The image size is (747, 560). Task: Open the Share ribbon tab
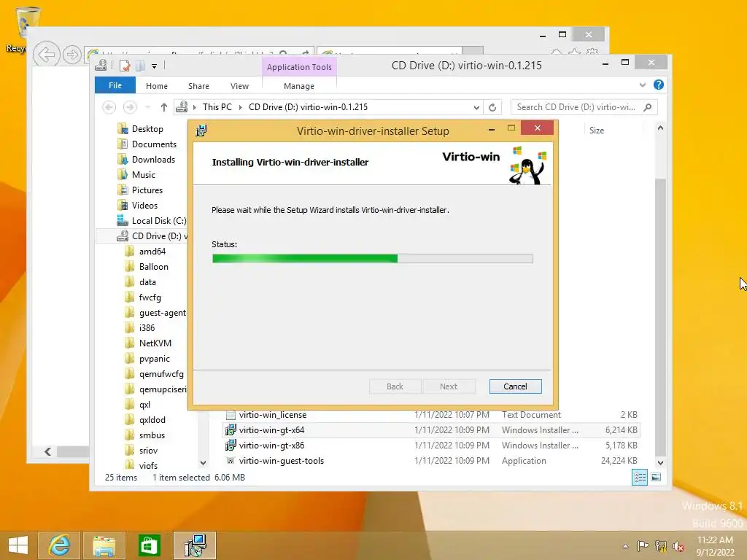point(198,86)
